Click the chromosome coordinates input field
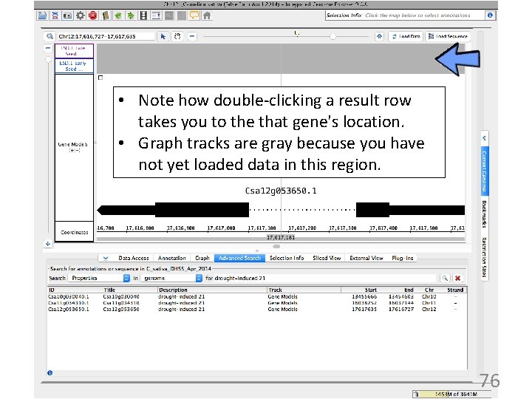 click(105, 36)
